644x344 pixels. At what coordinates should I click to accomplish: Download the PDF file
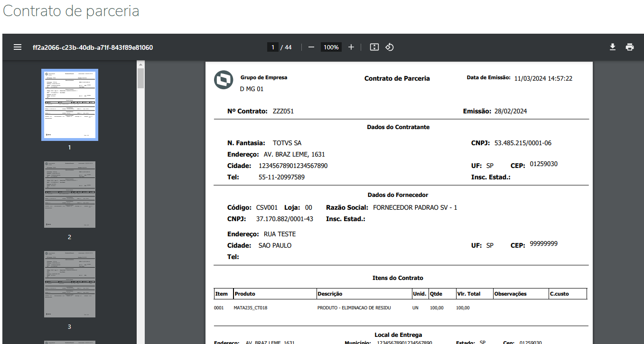(613, 47)
